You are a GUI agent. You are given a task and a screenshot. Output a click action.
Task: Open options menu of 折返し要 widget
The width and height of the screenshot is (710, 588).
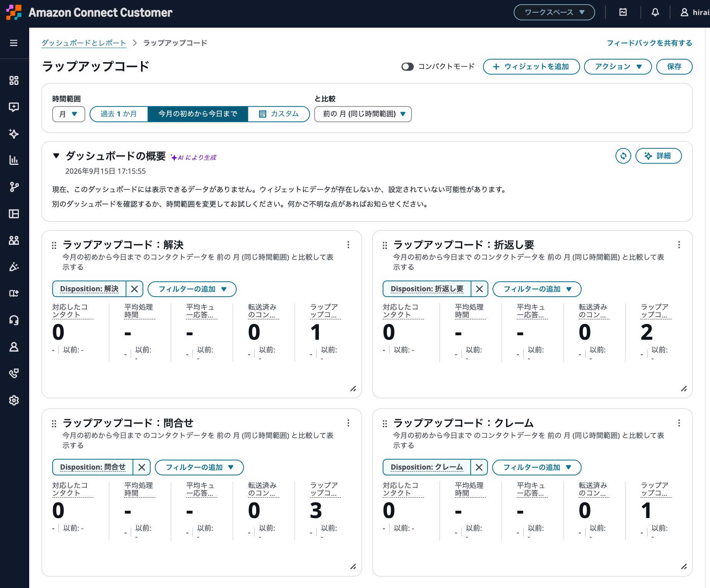click(679, 245)
